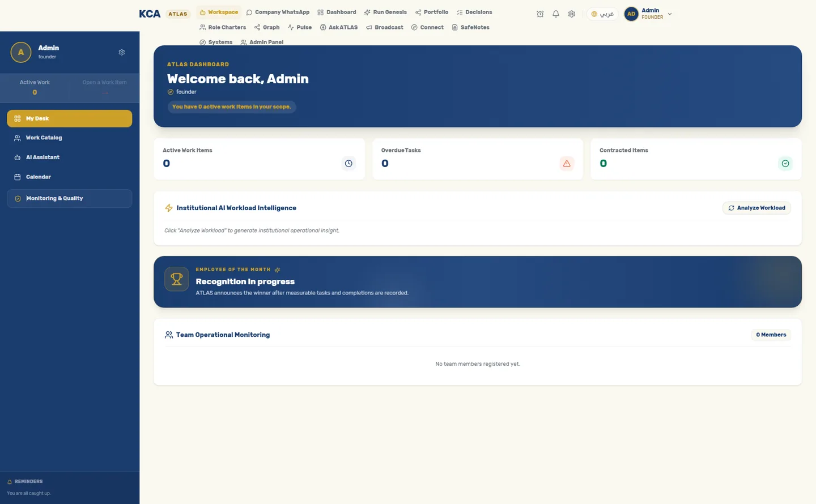Click the checkmark icon on Contracted Items card
816x504 pixels.
[x=785, y=164]
